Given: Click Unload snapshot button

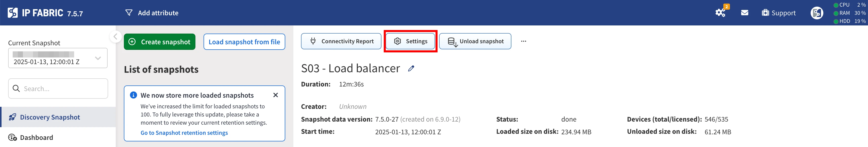Looking at the screenshot, I should click(475, 41).
